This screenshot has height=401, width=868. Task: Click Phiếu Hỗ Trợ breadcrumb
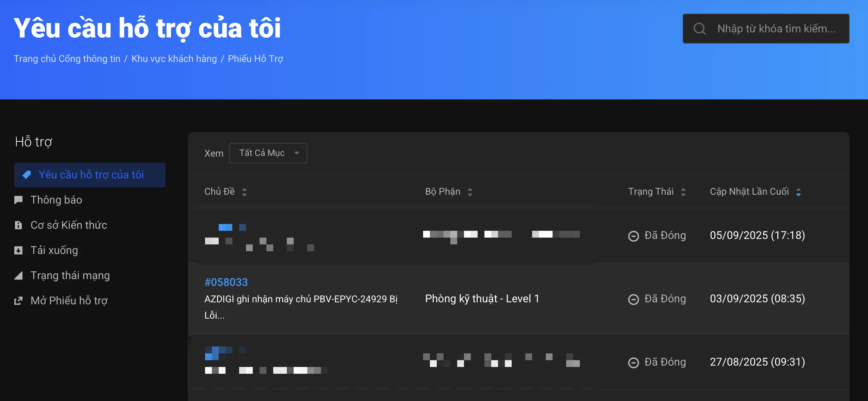(255, 59)
